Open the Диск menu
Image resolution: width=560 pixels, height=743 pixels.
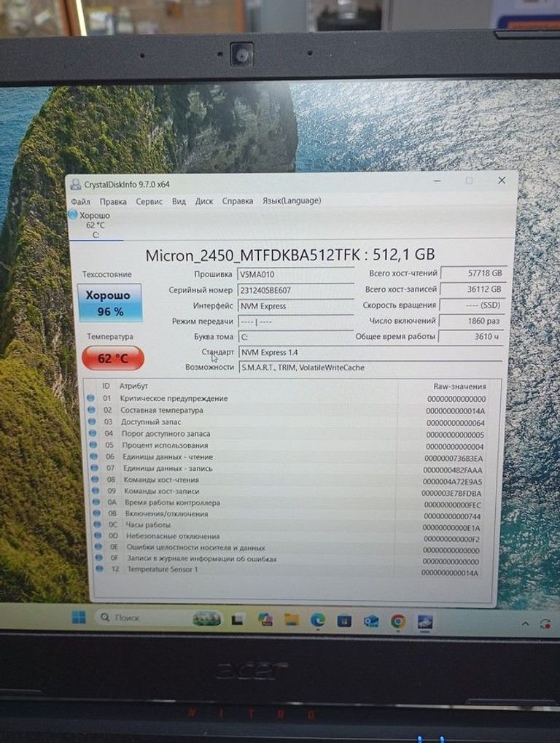tap(204, 201)
